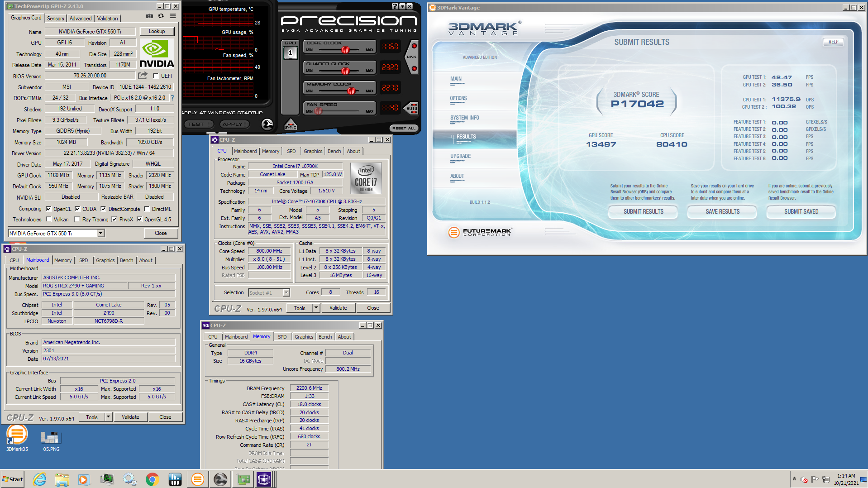Image resolution: width=868 pixels, height=488 pixels.
Task: Click the Bus Interface question mark icon
Action: click(x=172, y=98)
